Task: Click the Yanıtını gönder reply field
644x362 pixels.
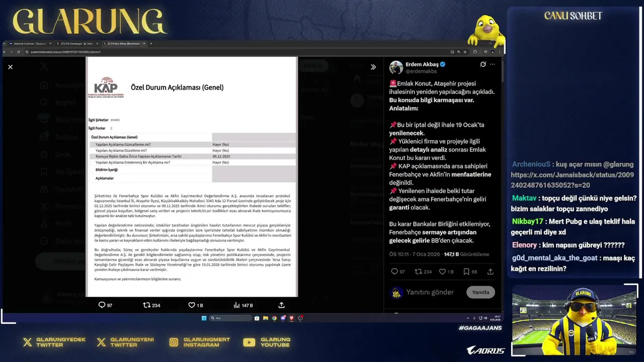Action: (x=430, y=292)
